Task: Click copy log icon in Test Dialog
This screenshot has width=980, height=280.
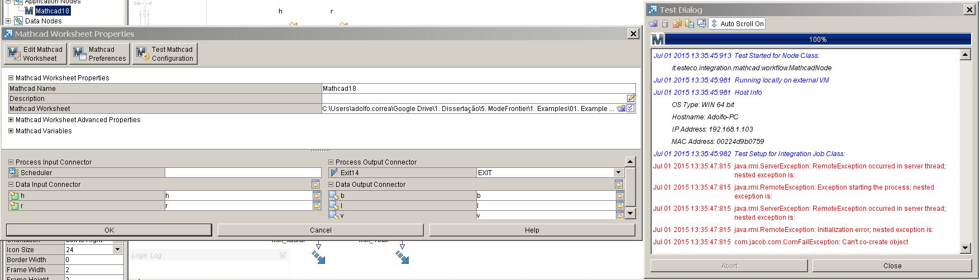Action: click(677, 23)
